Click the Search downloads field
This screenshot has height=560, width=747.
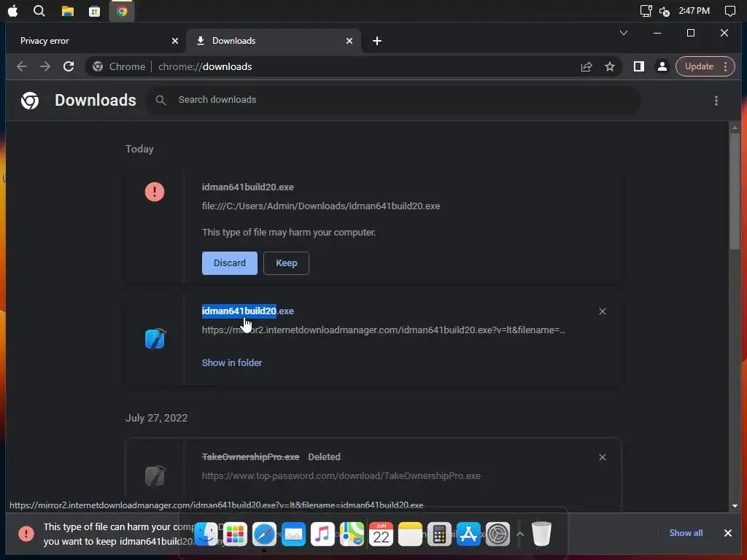(x=395, y=99)
